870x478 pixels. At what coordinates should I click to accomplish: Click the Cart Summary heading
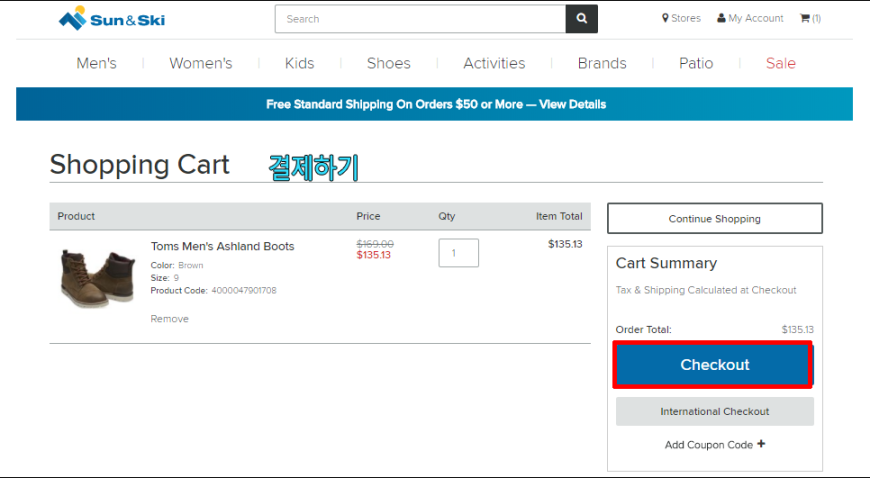[666, 263]
